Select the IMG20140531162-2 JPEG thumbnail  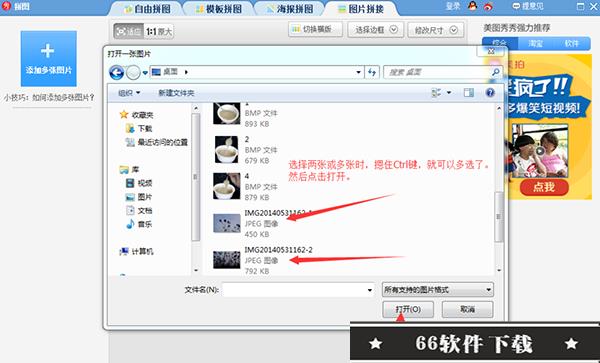(x=227, y=260)
